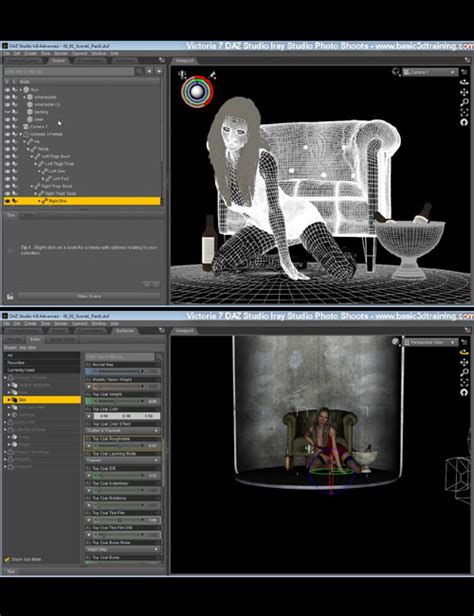
Task: Click the Tips tab below the Scene pane
Action: click(x=11, y=215)
